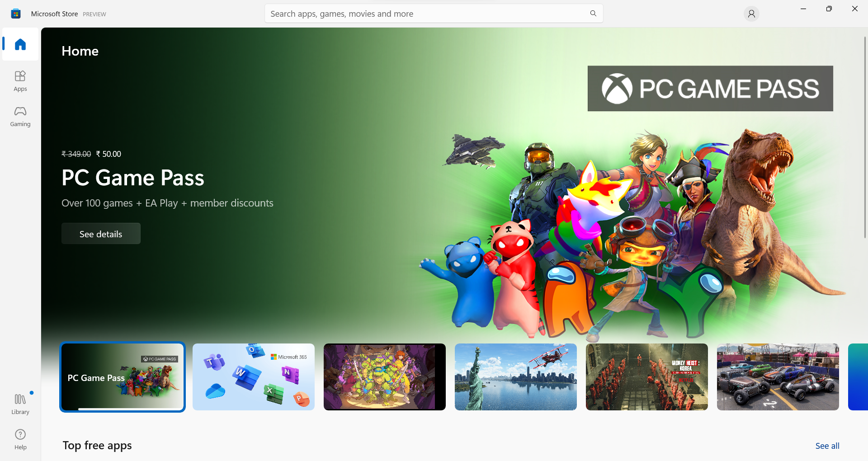Click the Top free apps heading
868x461 pixels.
[x=97, y=446]
